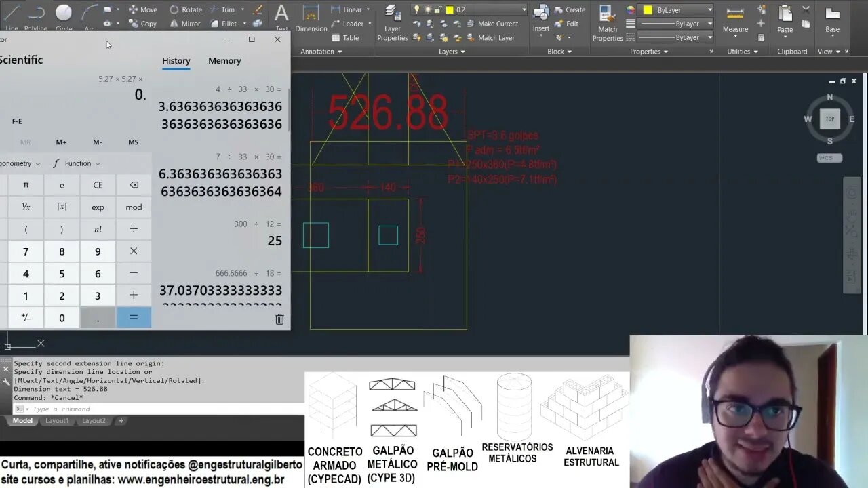This screenshot has width=868, height=488.
Task: Click Match Properties tool
Action: pyautogui.click(x=608, y=22)
